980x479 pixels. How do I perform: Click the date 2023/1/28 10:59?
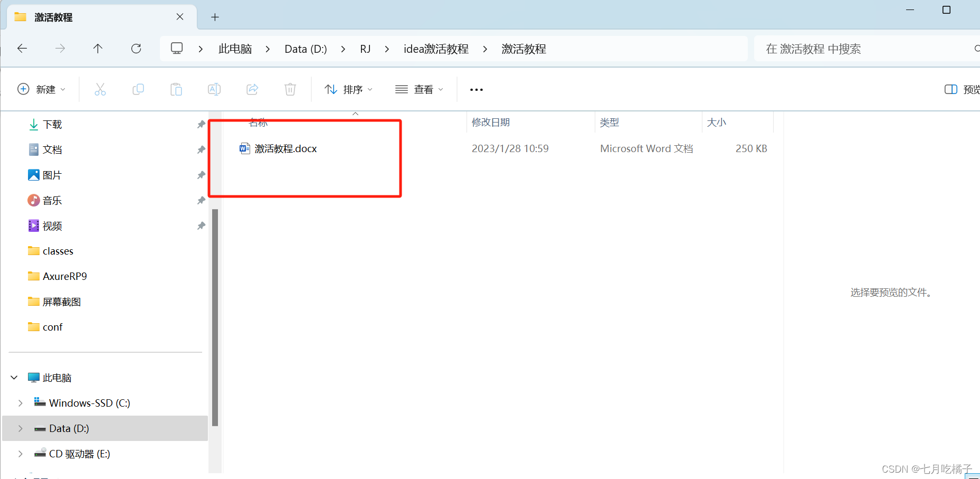click(510, 148)
